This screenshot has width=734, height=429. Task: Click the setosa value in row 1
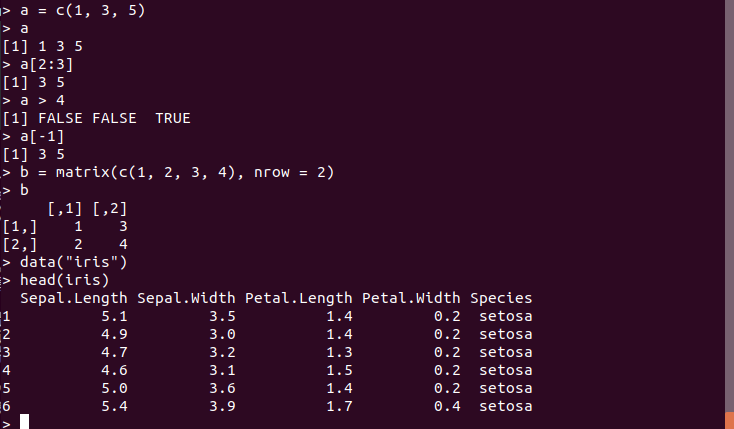pyautogui.click(x=506, y=317)
